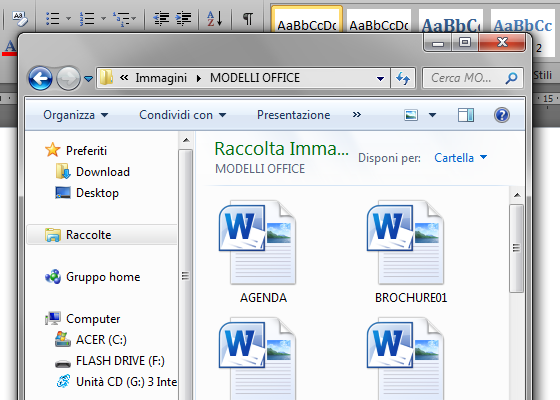Click Presentazione in the command bar
The height and width of the screenshot is (400, 560).
(x=294, y=115)
